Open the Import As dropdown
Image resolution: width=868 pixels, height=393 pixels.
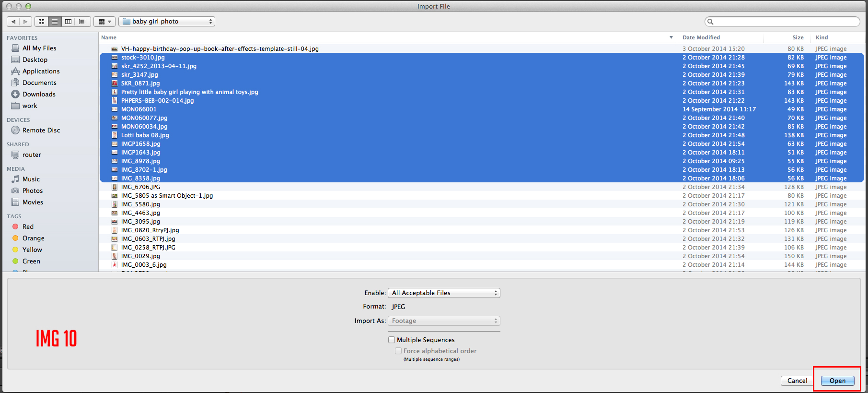coord(444,321)
